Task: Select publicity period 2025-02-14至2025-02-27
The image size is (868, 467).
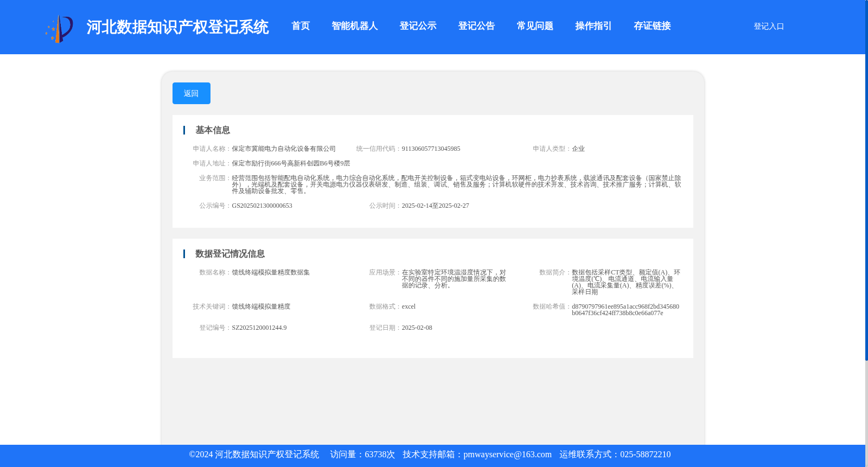Action: tap(435, 206)
